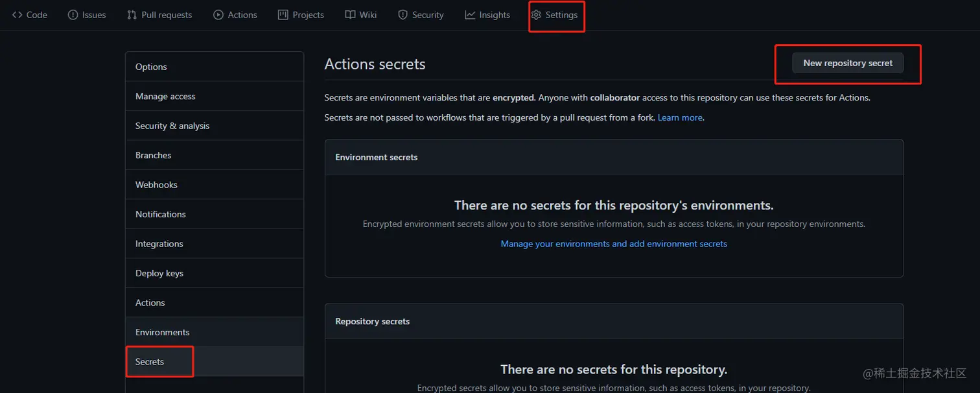
Task: Click the Actions play icon
Action: 218,15
